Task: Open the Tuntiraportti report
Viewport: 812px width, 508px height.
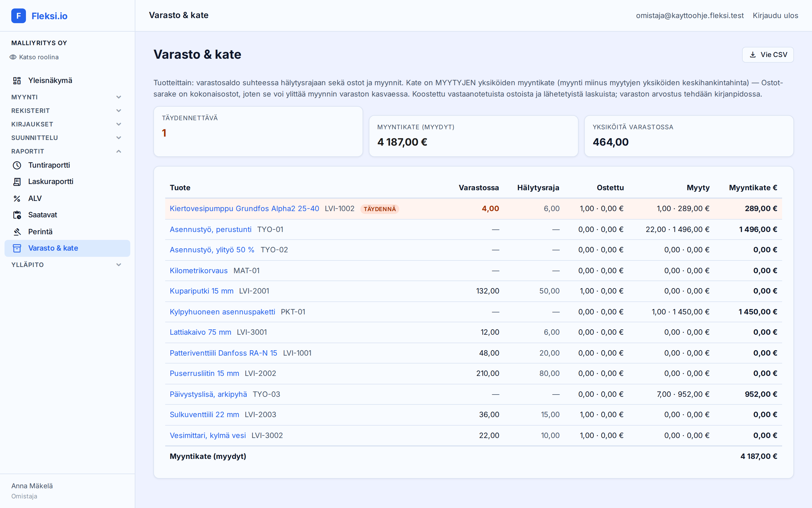Action: pyautogui.click(x=67, y=165)
